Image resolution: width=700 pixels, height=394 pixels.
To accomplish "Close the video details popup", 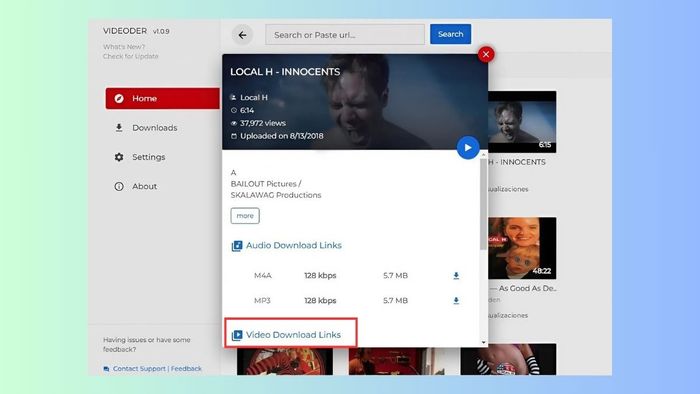I will click(x=486, y=54).
